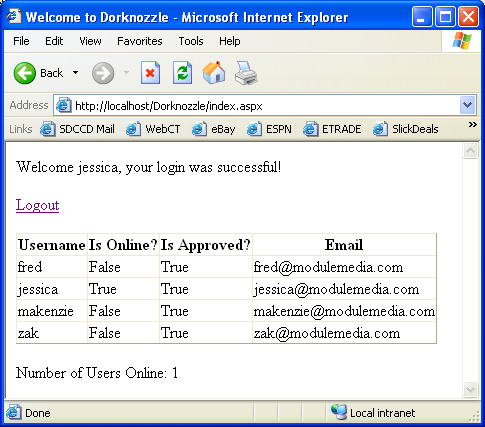Image resolution: width=485 pixels, height=427 pixels.
Task: Click the scrollbar down arrow
Action: click(x=470, y=389)
